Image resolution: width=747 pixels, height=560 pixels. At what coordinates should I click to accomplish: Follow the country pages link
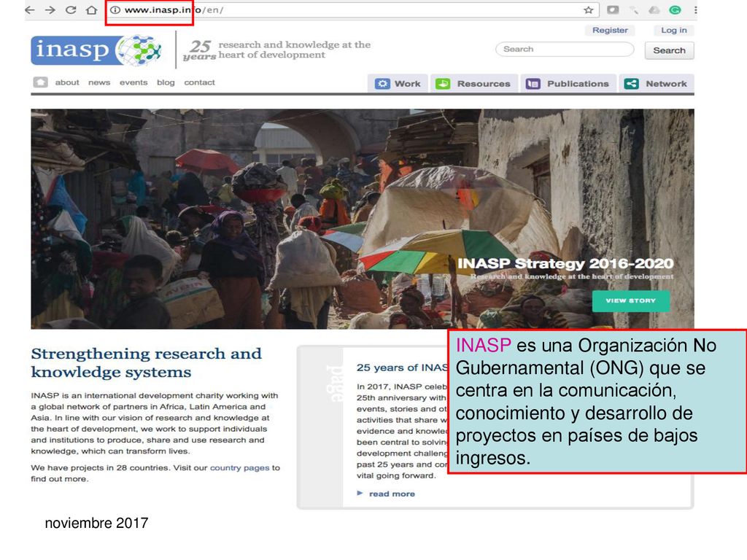[x=239, y=467]
